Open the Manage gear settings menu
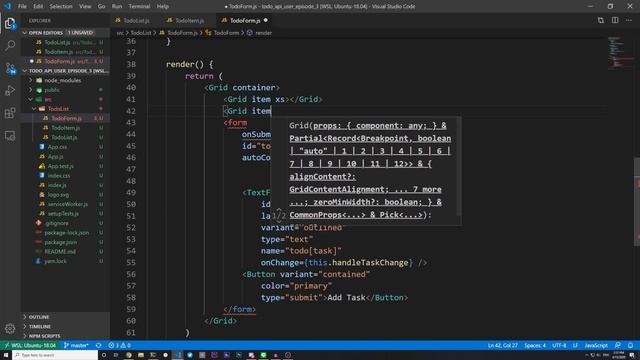This screenshot has width=640, height=360. click(10, 328)
